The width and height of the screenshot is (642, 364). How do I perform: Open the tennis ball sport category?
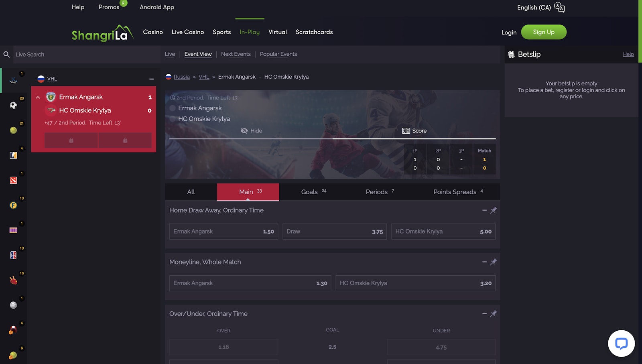13,130
